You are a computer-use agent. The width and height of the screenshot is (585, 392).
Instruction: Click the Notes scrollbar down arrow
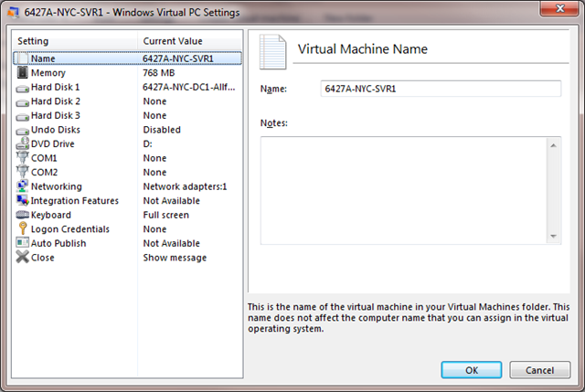click(553, 236)
